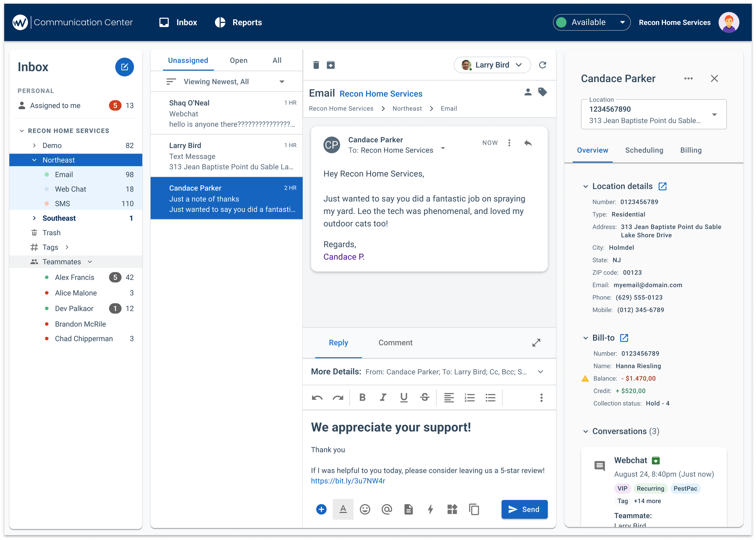756x540 pixels.
Task: Toggle bold formatting in reply toolbar
Action: point(363,397)
